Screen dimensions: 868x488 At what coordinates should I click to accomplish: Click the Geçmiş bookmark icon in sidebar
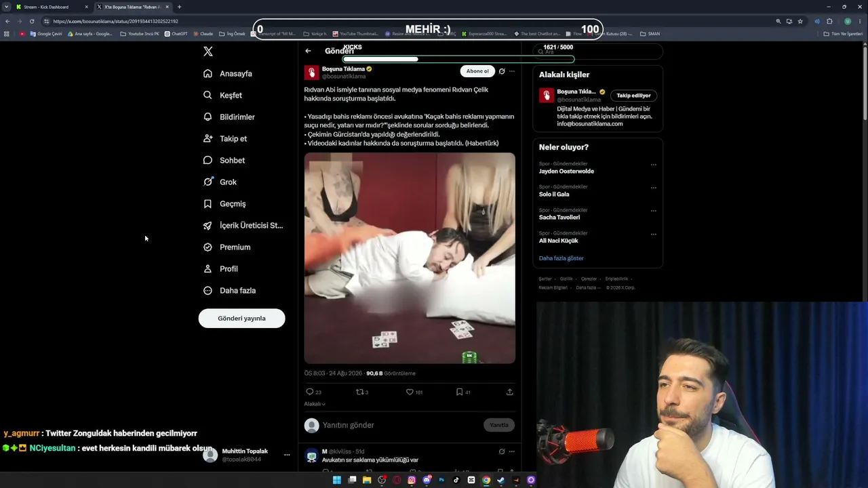(208, 204)
